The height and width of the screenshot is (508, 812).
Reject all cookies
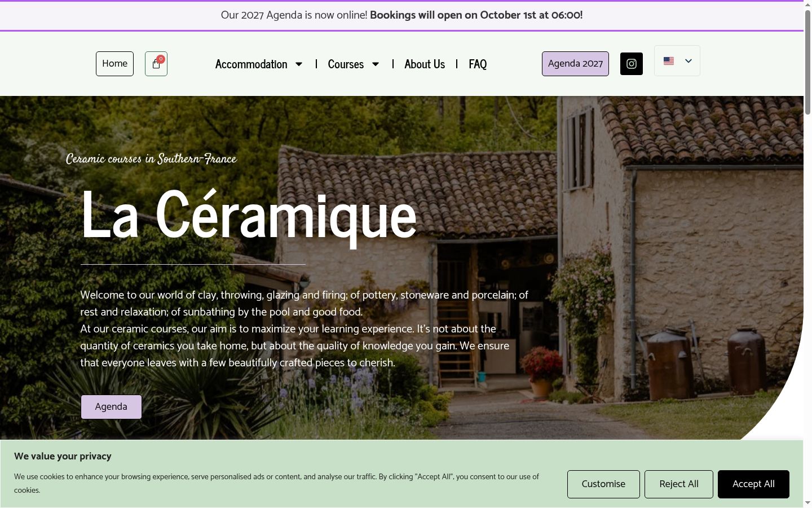679,484
